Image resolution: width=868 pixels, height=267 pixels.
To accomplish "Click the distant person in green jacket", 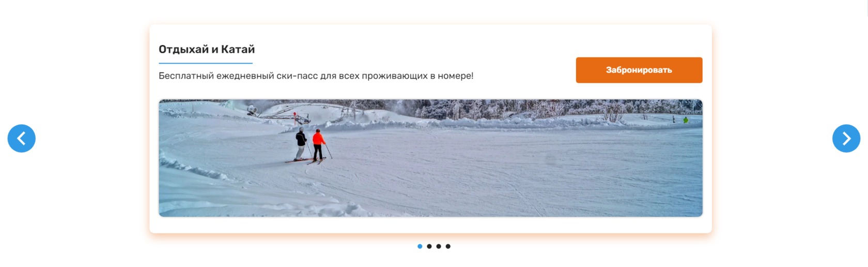I will click(x=686, y=120).
